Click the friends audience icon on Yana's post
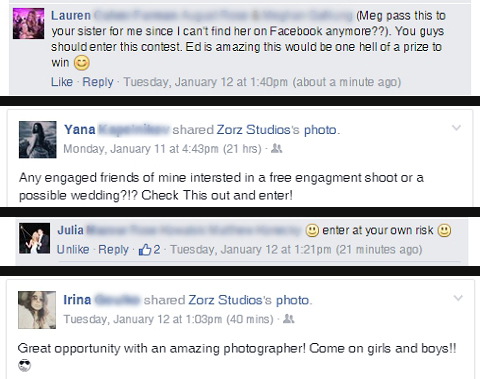This screenshot has height=379, width=480. tap(277, 148)
